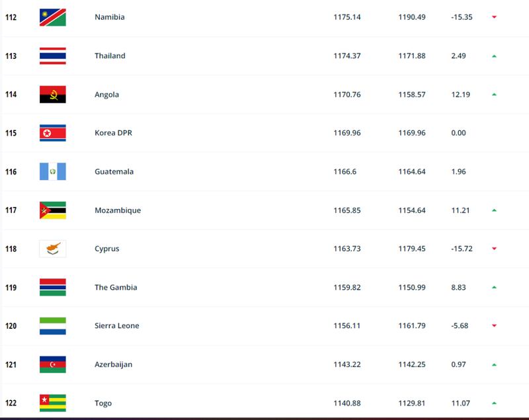The height and width of the screenshot is (420, 529).
Task: Select the Thailand country name
Action: pyautogui.click(x=110, y=56)
